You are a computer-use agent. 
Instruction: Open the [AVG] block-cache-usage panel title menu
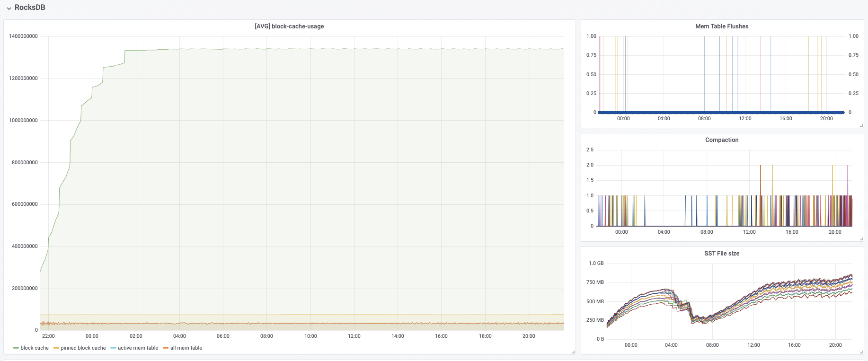point(289,26)
